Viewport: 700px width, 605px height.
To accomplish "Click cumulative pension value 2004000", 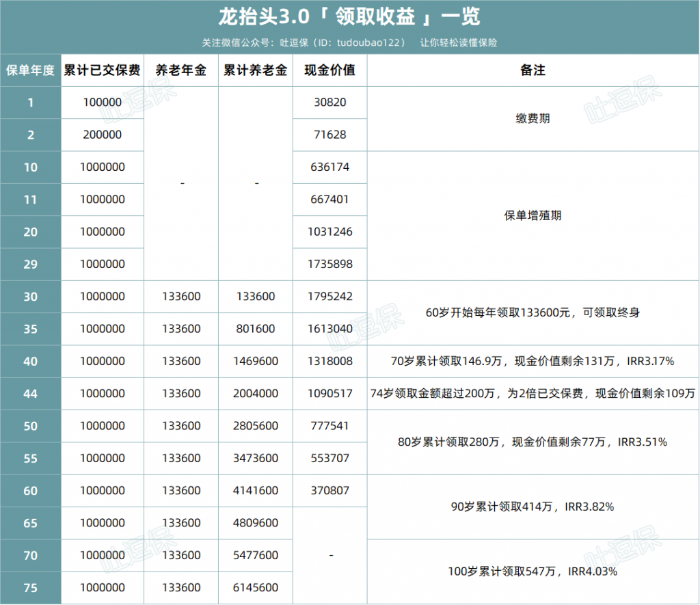I will tap(256, 393).
